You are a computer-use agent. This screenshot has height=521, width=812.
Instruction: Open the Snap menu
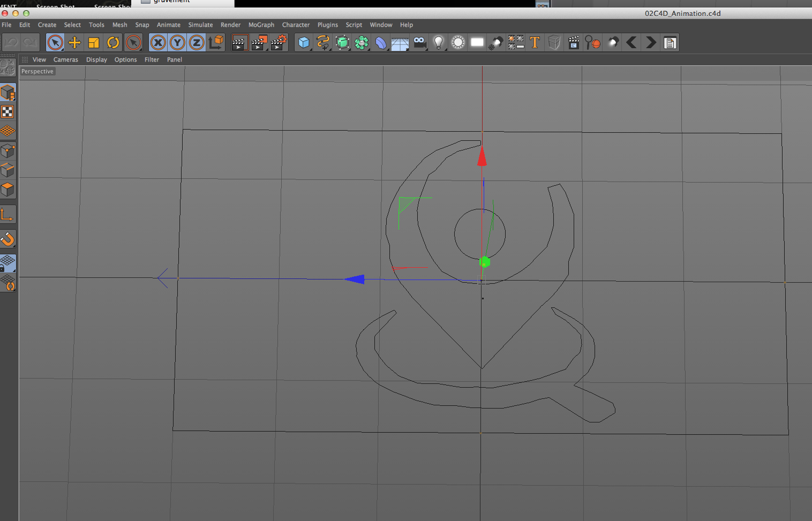[x=142, y=25]
